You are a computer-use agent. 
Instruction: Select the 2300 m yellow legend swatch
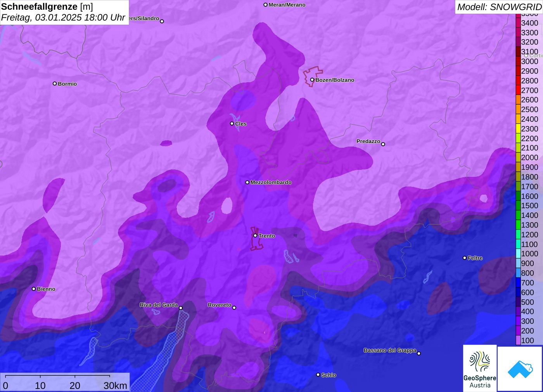coord(518,129)
